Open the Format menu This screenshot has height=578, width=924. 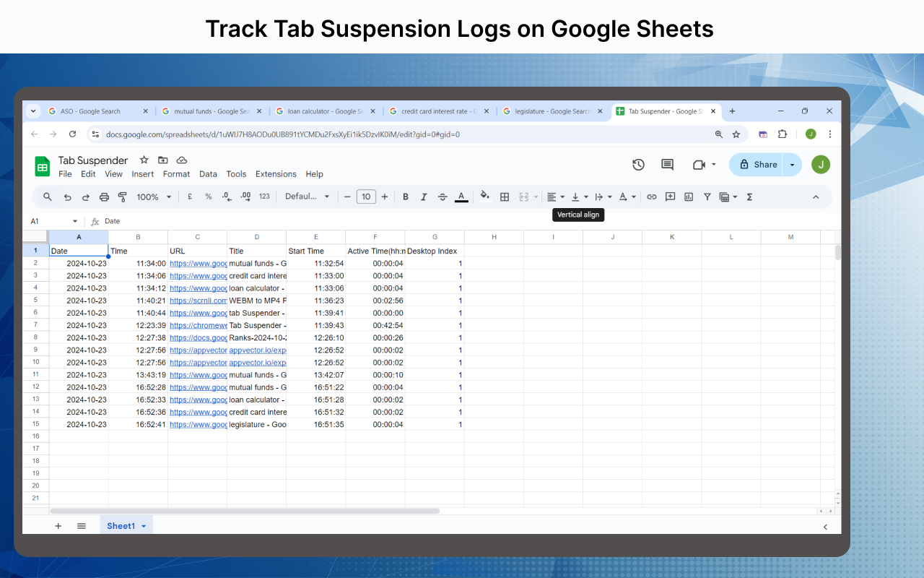coord(176,174)
